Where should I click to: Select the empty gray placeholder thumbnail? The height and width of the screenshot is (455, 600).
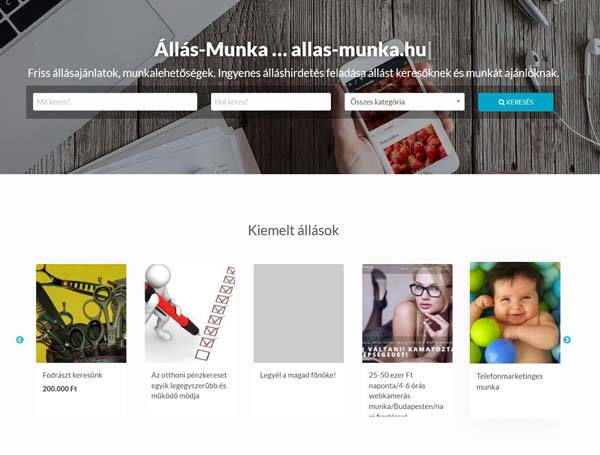tap(299, 313)
